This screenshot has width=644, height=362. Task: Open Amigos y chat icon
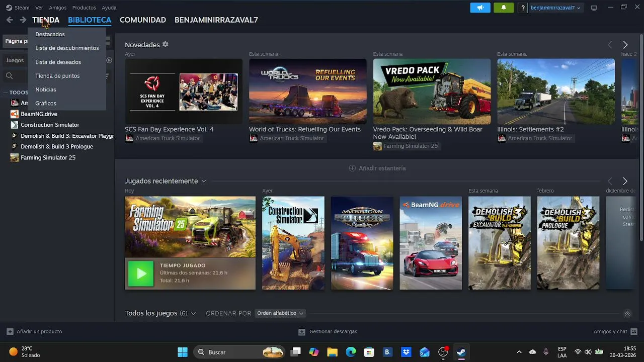[633, 331]
